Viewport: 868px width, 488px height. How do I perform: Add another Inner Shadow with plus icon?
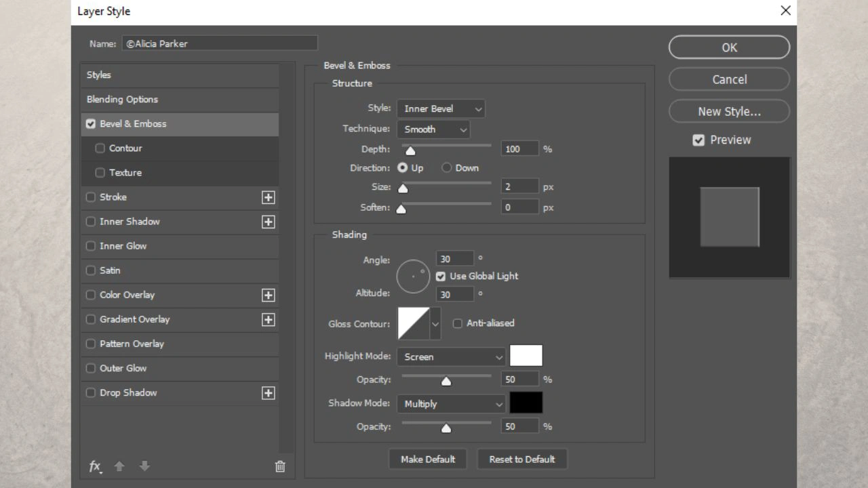coord(269,222)
